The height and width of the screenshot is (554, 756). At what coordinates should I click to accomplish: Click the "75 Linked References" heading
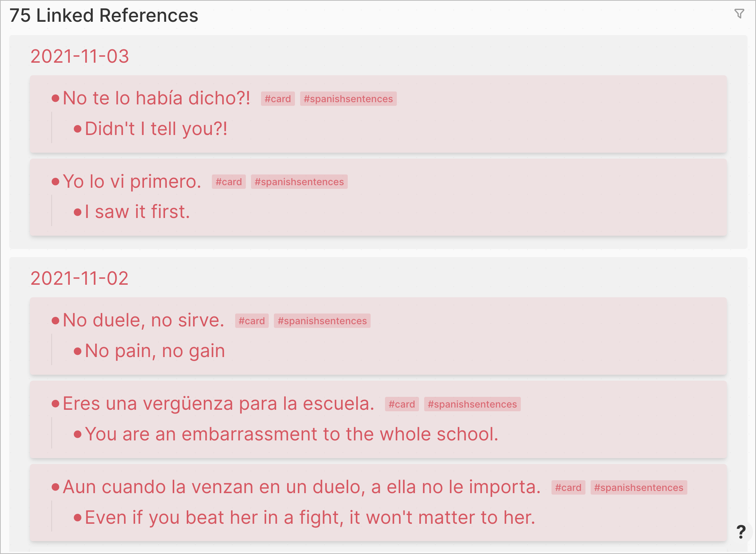[x=103, y=15]
